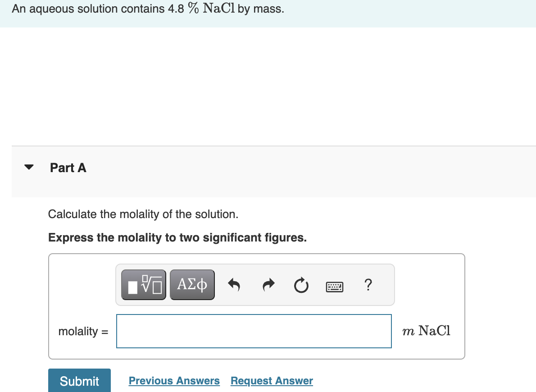Click the left curved undo arrow
The height and width of the screenshot is (392, 536).
[x=234, y=284]
